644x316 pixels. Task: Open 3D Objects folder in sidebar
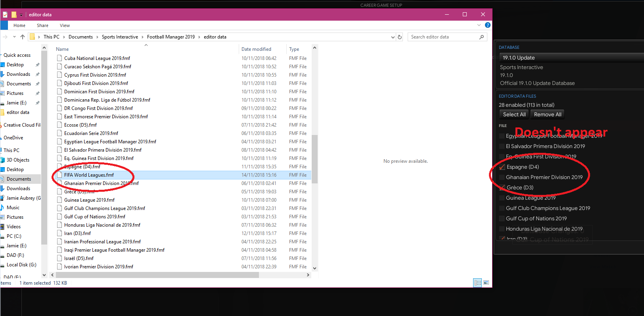18,160
